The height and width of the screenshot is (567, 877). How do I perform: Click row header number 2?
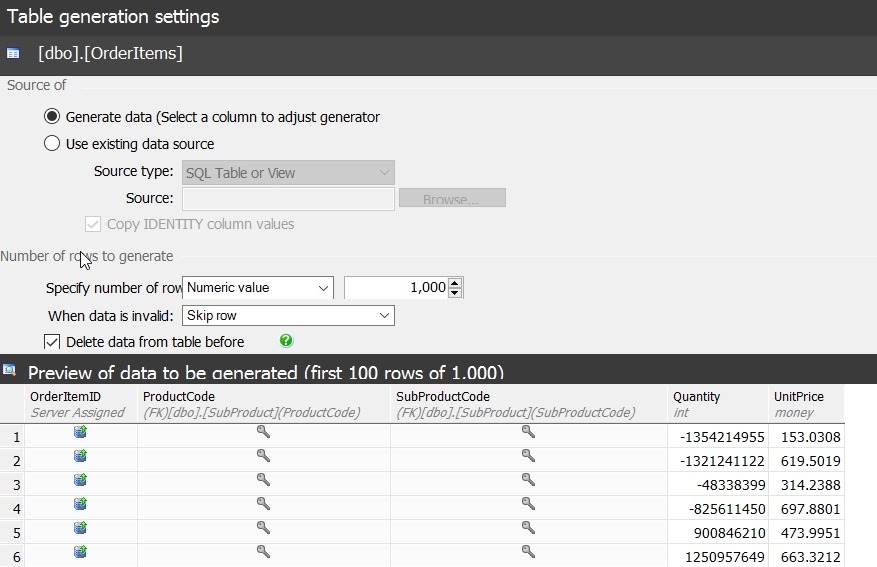12,460
